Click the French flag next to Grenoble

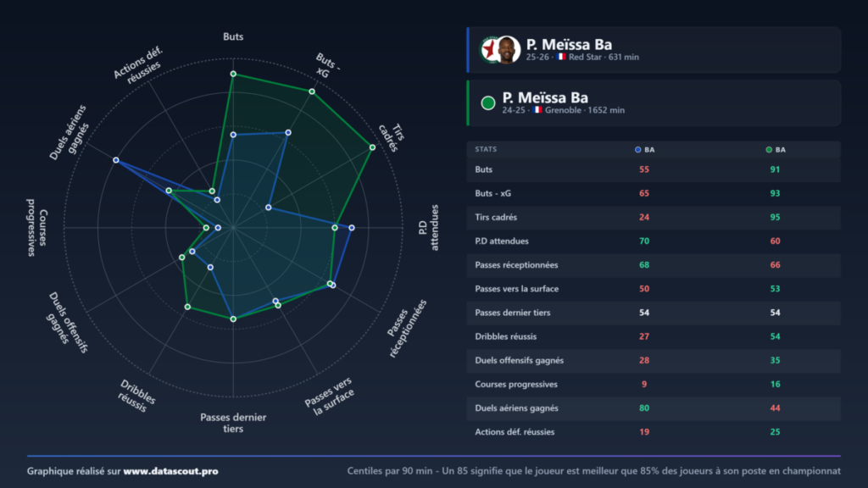pyautogui.click(x=537, y=110)
